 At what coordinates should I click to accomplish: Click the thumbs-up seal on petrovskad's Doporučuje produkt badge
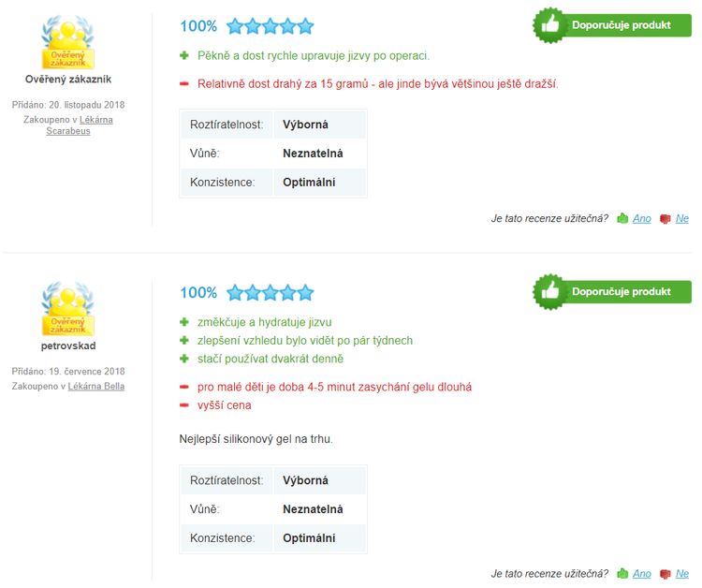coord(549,291)
